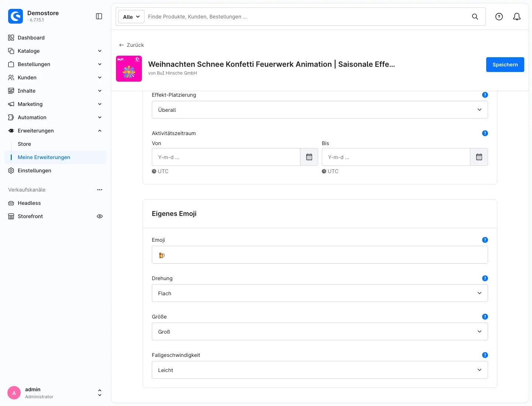Screen dimensions: 532x406
Task: Open the notifications bell
Action: [517, 17]
